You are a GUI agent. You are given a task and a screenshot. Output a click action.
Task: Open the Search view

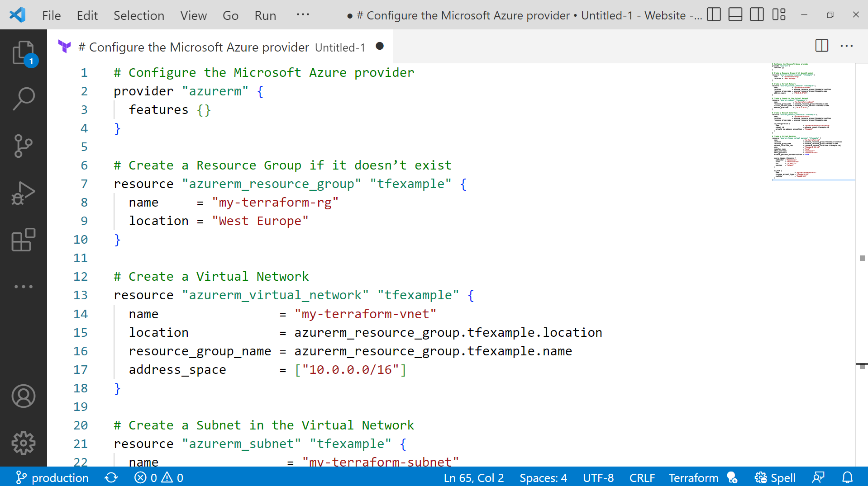pos(23,99)
